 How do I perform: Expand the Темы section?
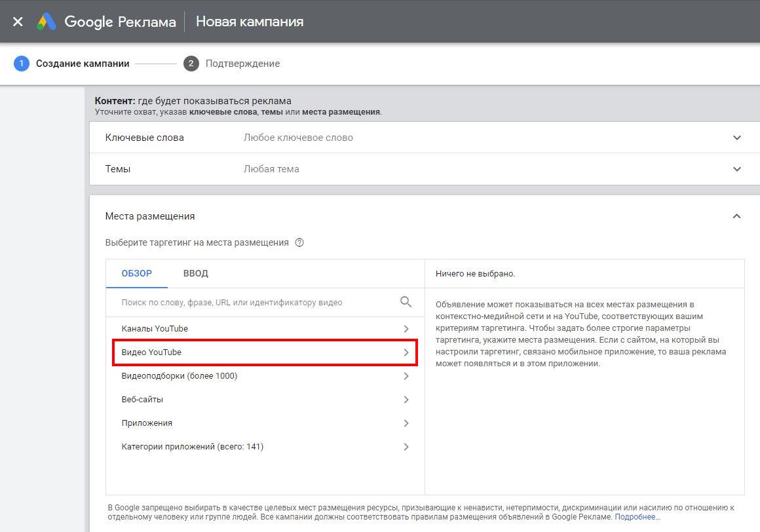coord(736,169)
